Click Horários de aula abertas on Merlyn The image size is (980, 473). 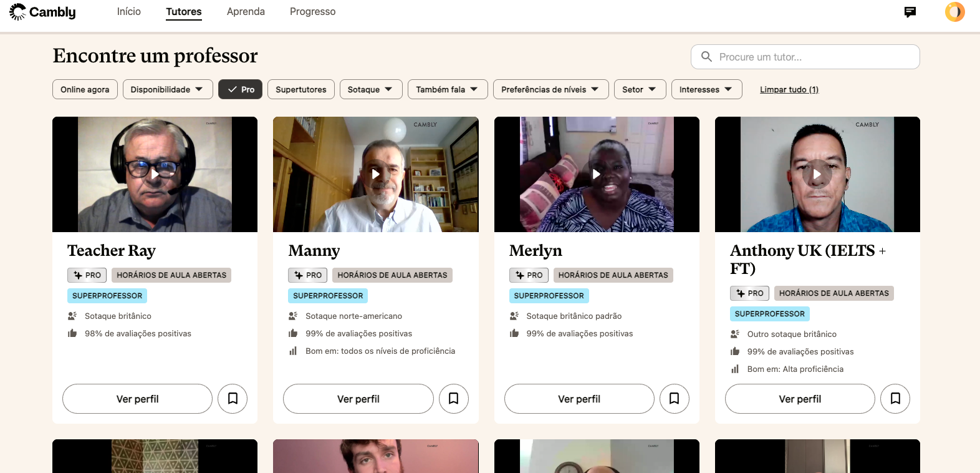(613, 275)
